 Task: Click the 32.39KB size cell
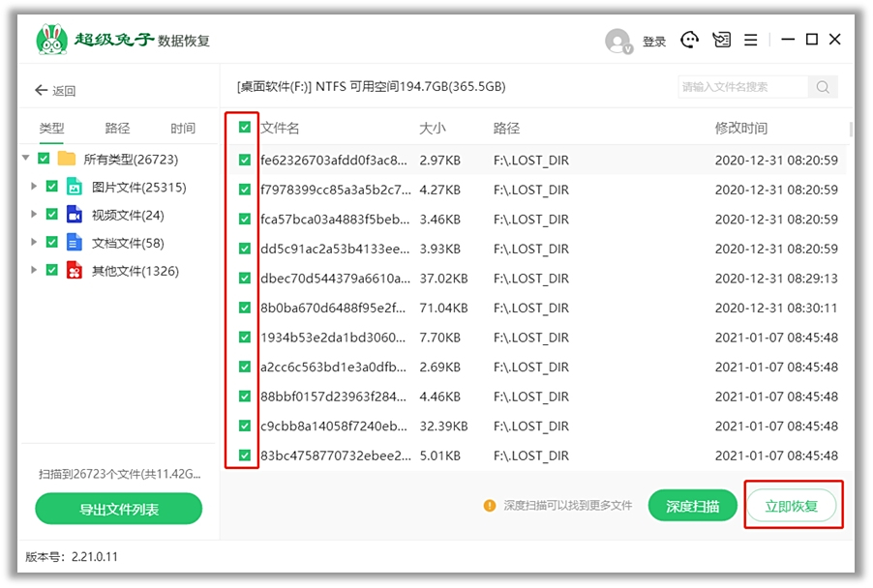coord(443,426)
